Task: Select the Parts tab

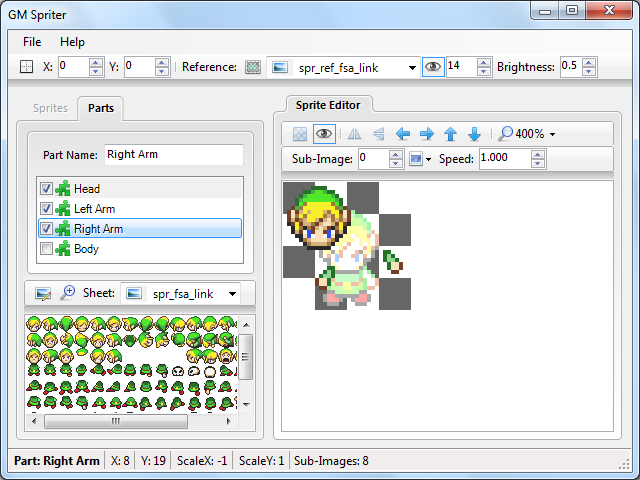Action: 101,108
